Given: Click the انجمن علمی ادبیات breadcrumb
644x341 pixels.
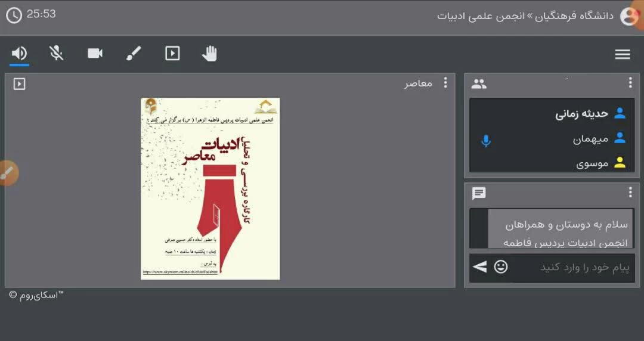Looking at the screenshot, I should click(481, 16).
